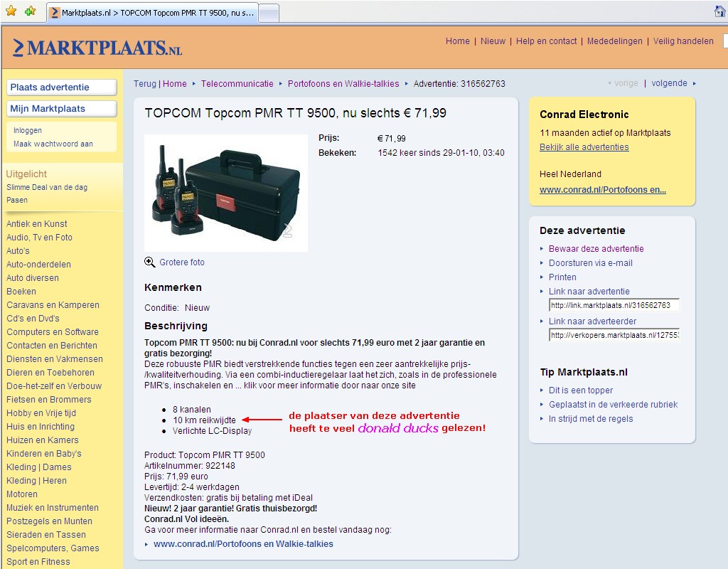Click the verkopers.marktplaats.nl URL field
This screenshot has width=728, height=569.
click(x=614, y=335)
